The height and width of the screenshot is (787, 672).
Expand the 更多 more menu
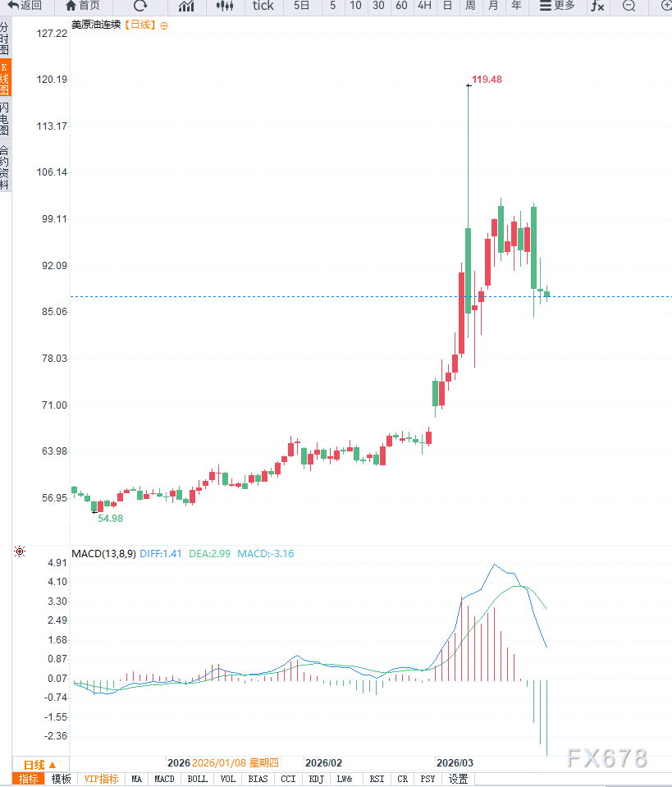pyautogui.click(x=558, y=6)
